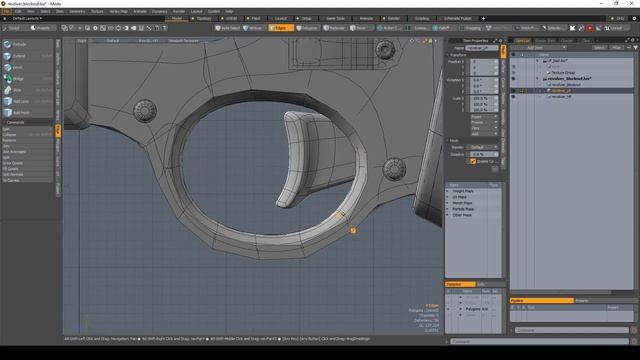640x360 pixels.
Task: Click the Freeze transform button
Action: (x=484, y=122)
